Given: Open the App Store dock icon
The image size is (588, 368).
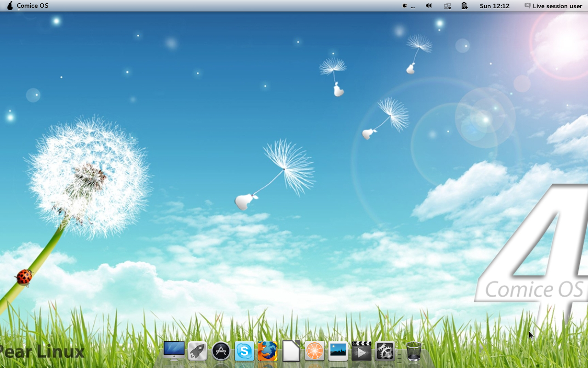Looking at the screenshot, I should pos(221,351).
